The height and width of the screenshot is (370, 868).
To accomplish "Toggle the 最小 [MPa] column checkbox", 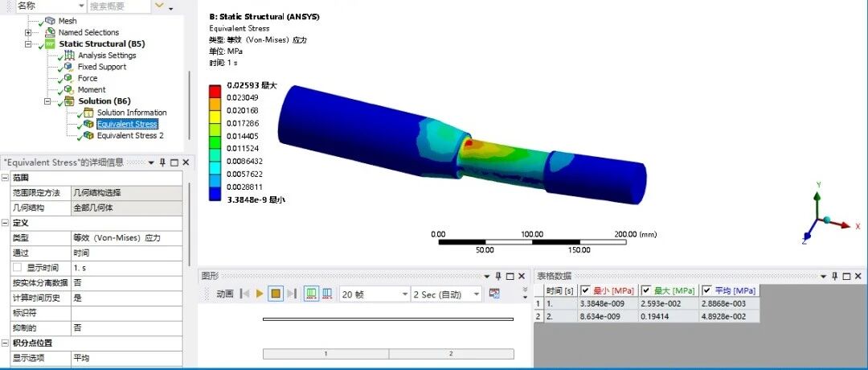I will click(586, 291).
